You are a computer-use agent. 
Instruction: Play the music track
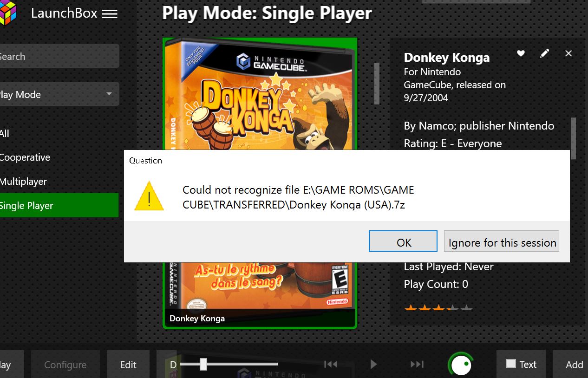[x=373, y=365]
